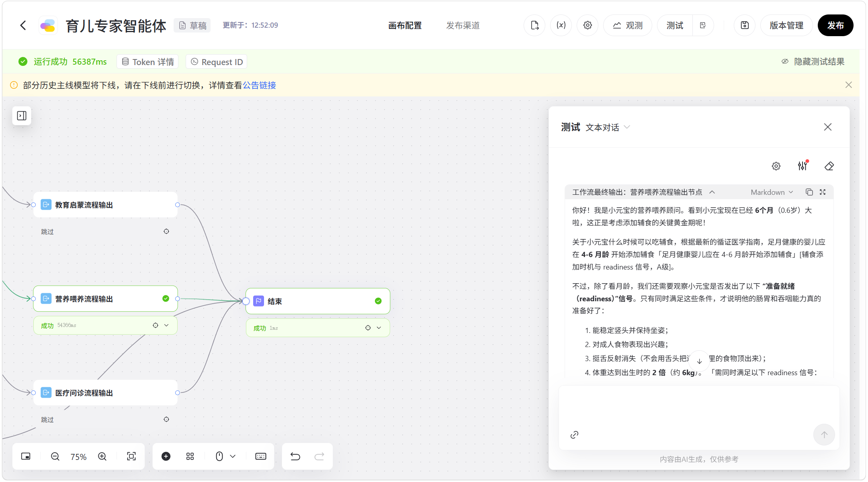Open the parameter sliders icon in the test panel
Screen dimensions: 868x482
[x=802, y=166]
